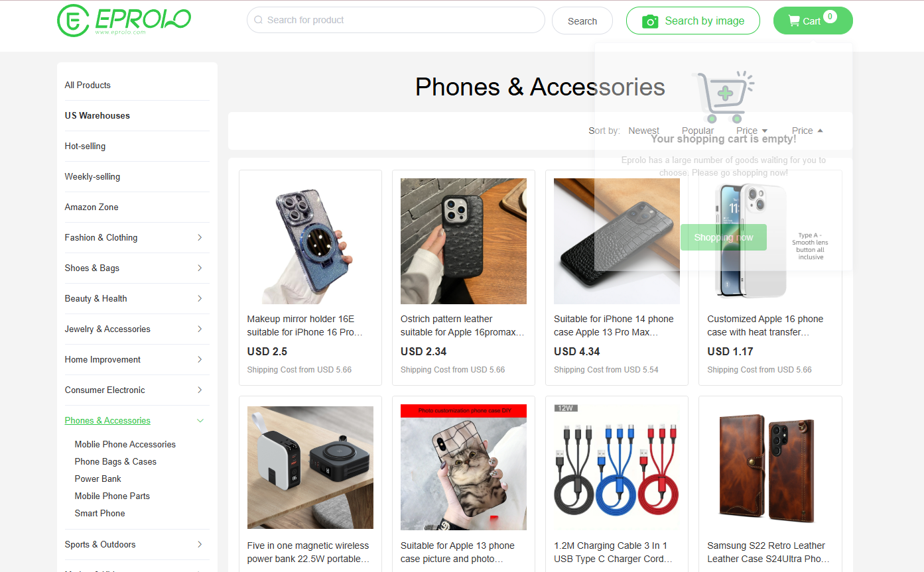Image resolution: width=924 pixels, height=572 pixels.
Task: Expand the Shoes & Bags chevron
Action: coord(200,268)
